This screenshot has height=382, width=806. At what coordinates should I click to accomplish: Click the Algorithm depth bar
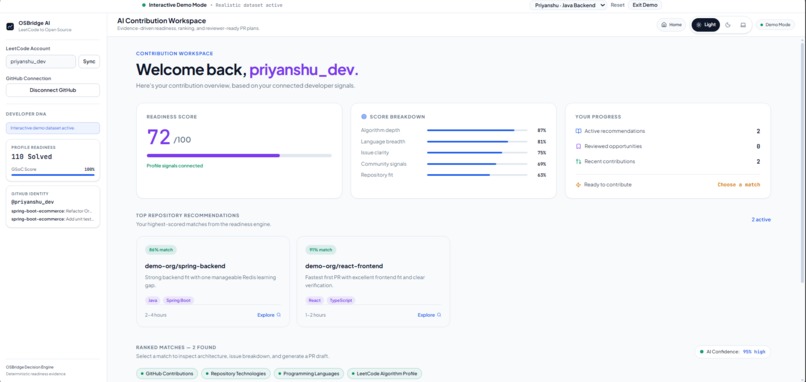click(477, 131)
